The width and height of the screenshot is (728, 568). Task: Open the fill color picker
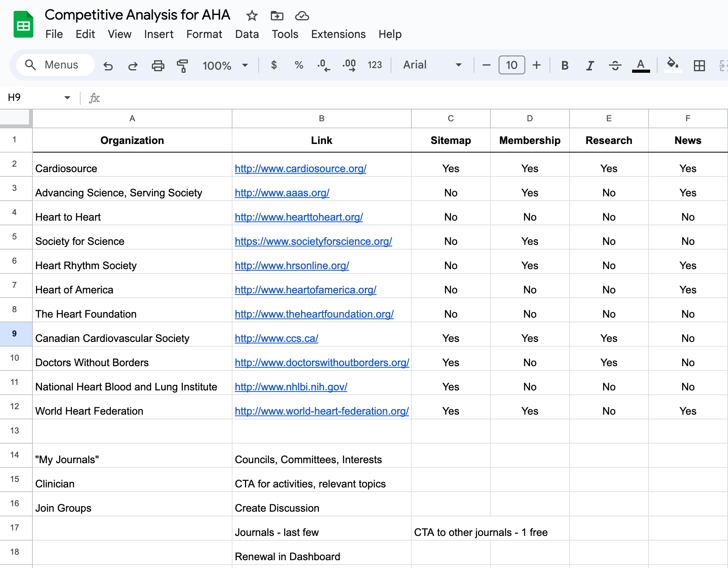point(673,65)
